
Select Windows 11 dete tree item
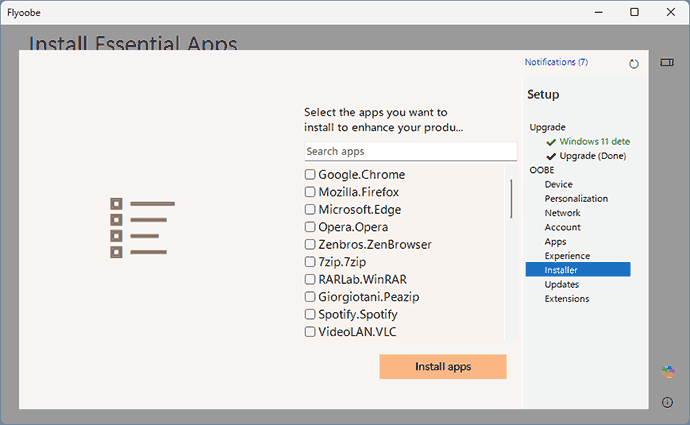pyautogui.click(x=595, y=142)
